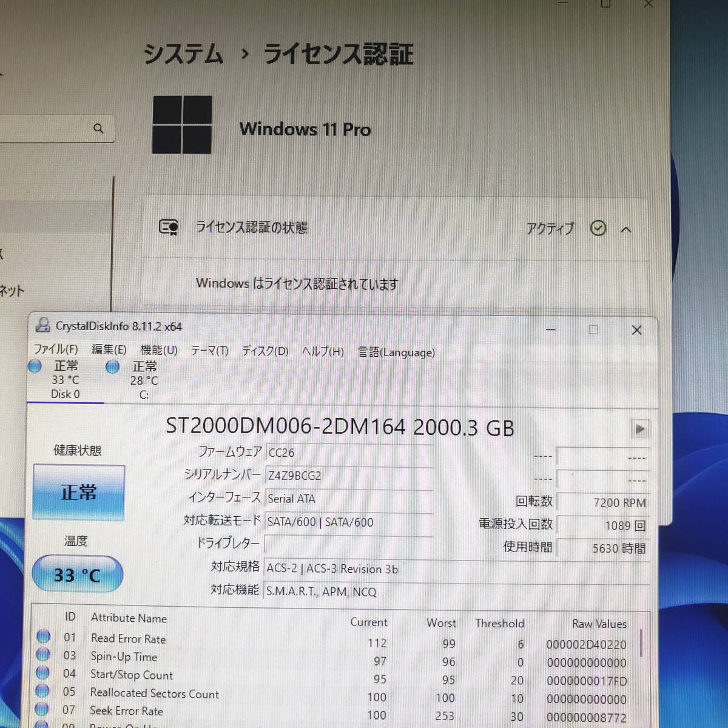Select the Disk 0 status tab
The image size is (728, 728).
point(65,380)
